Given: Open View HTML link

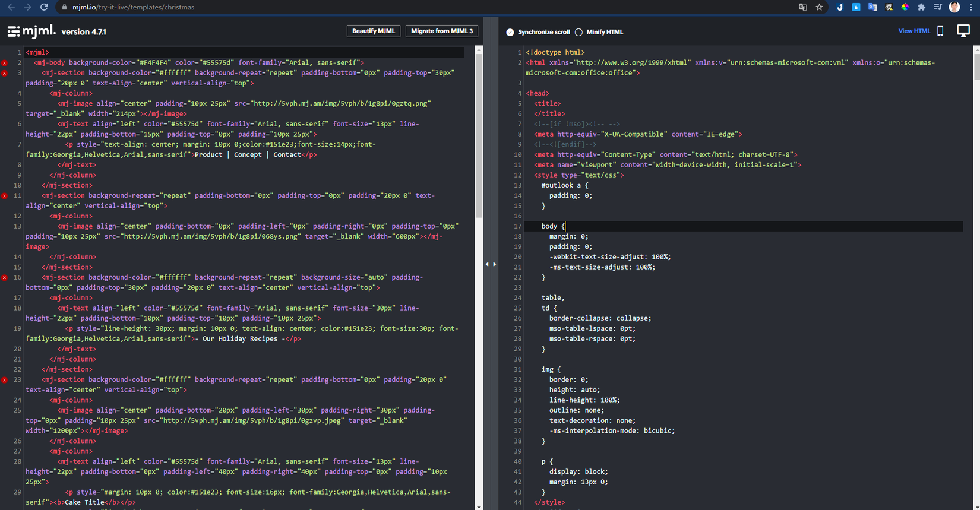Looking at the screenshot, I should [913, 31].
